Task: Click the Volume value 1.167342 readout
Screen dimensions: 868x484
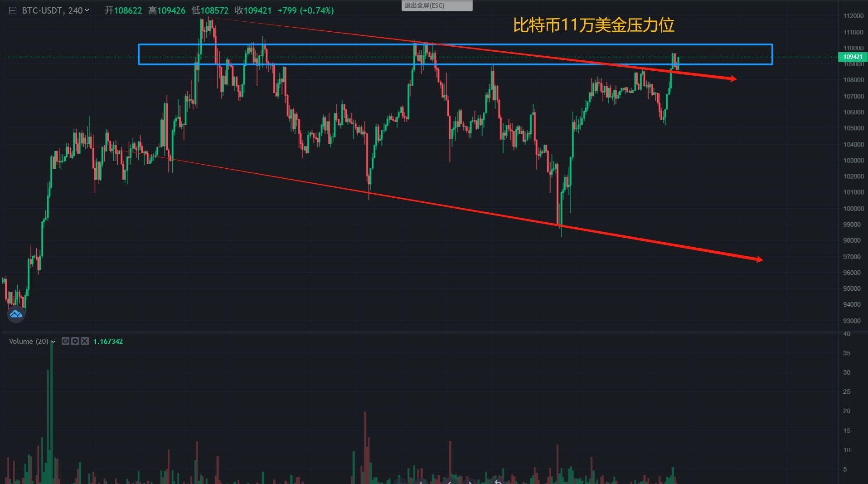Action: pyautogui.click(x=108, y=341)
